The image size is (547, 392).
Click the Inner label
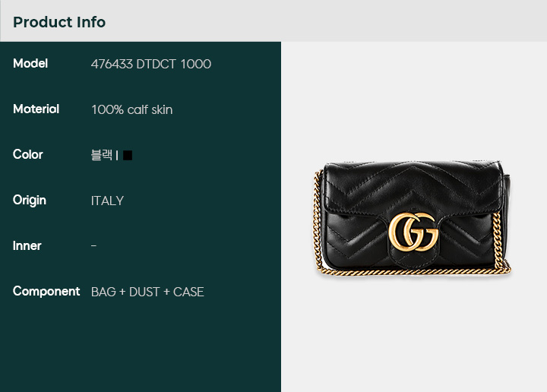tap(27, 246)
